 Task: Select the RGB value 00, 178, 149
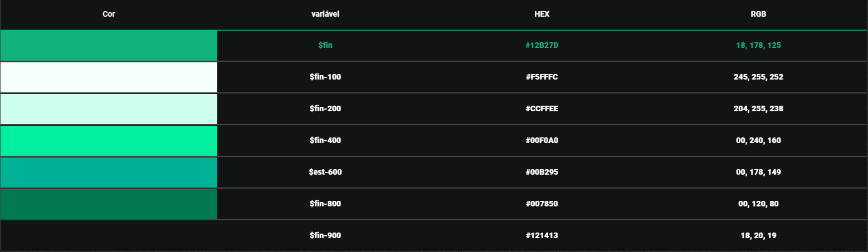(x=758, y=172)
